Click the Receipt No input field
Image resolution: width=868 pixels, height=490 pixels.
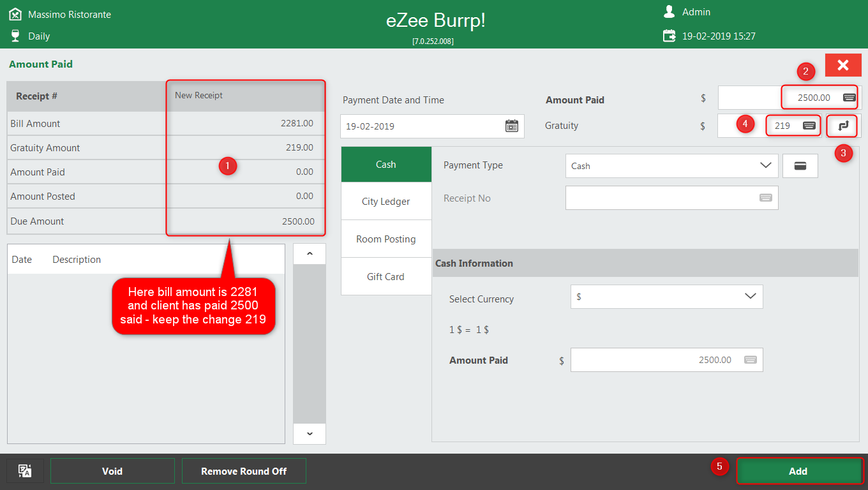point(671,198)
